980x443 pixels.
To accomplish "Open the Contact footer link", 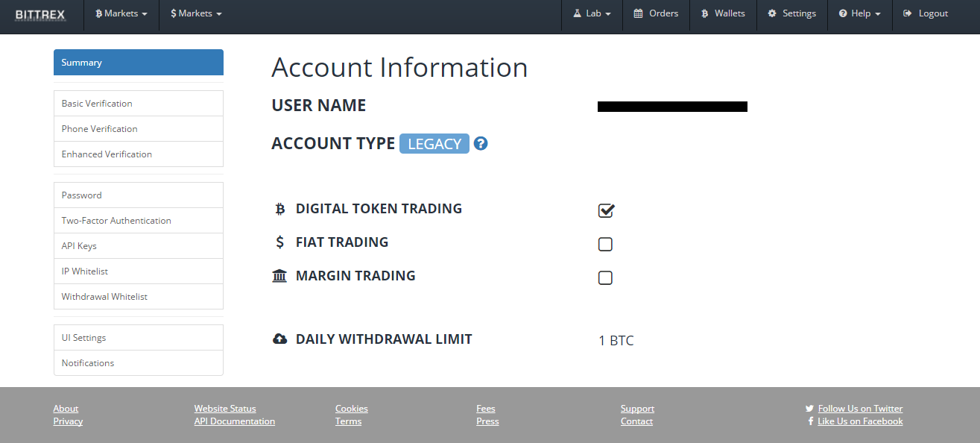I will click(636, 421).
